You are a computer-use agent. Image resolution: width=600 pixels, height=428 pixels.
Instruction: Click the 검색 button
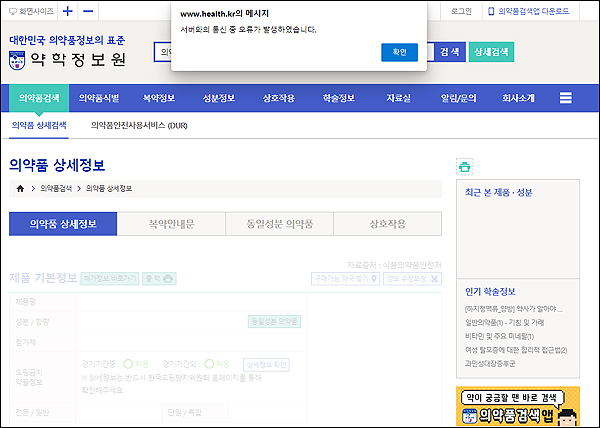(450, 52)
